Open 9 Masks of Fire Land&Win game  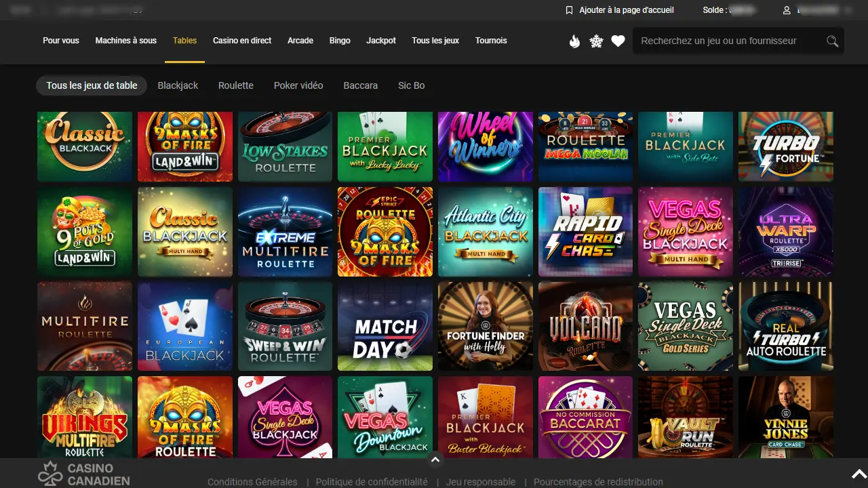185,147
